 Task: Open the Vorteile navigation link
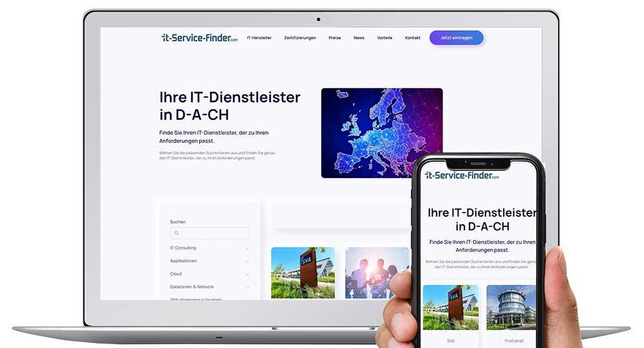(384, 38)
